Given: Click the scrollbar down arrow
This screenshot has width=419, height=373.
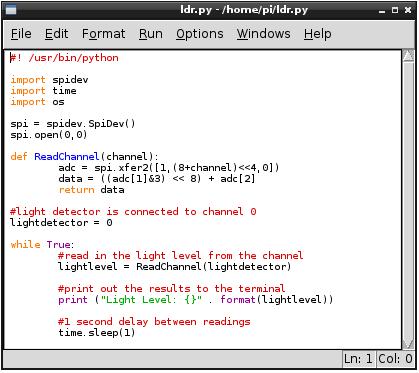Looking at the screenshot, I should pos(408,343).
